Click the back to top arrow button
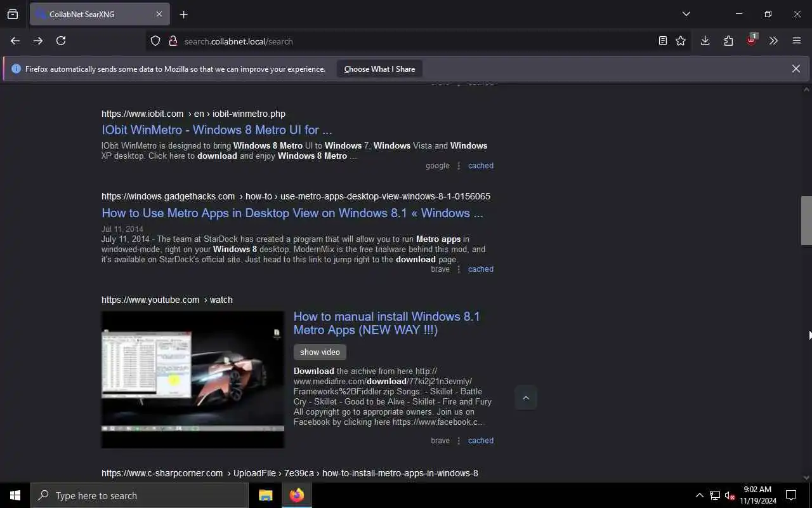This screenshot has width=812, height=508. point(525,398)
